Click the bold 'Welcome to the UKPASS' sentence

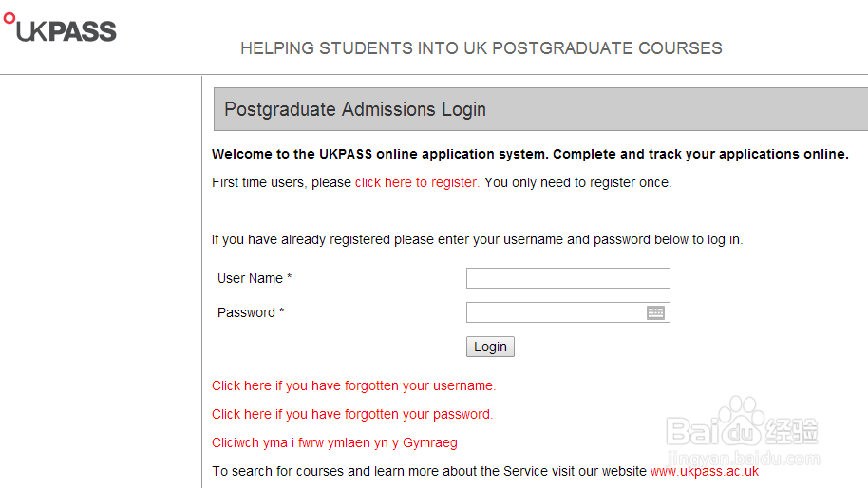point(530,154)
